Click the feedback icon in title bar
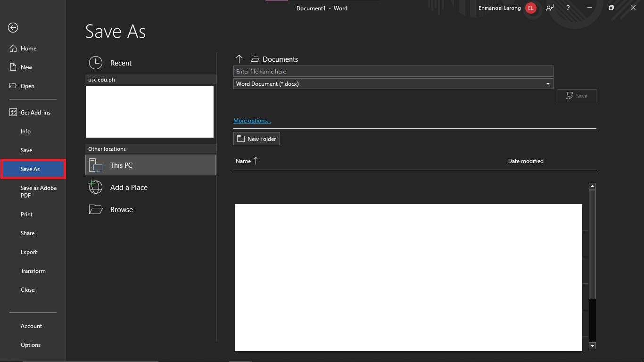The image size is (644, 362). pyautogui.click(x=550, y=8)
